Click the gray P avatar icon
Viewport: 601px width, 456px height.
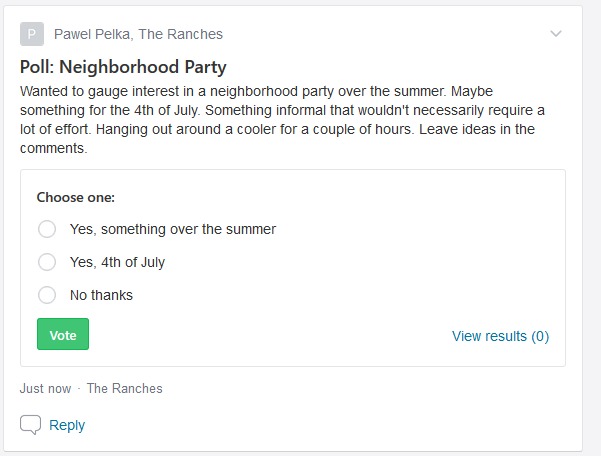[32, 34]
